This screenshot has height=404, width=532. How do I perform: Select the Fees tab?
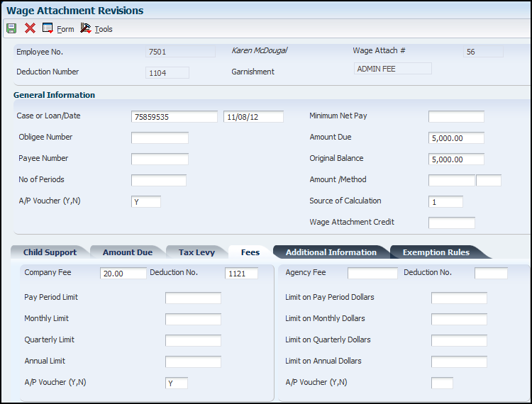click(x=250, y=252)
